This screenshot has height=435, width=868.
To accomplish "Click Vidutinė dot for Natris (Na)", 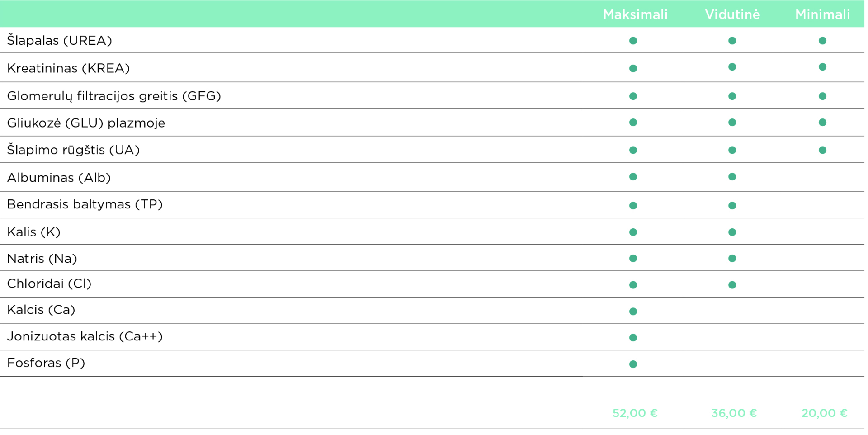I will (732, 258).
